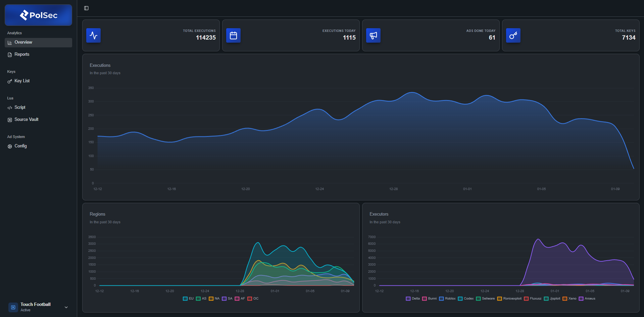Expand the Touch Football project switcher
644x317 pixels.
click(66, 307)
